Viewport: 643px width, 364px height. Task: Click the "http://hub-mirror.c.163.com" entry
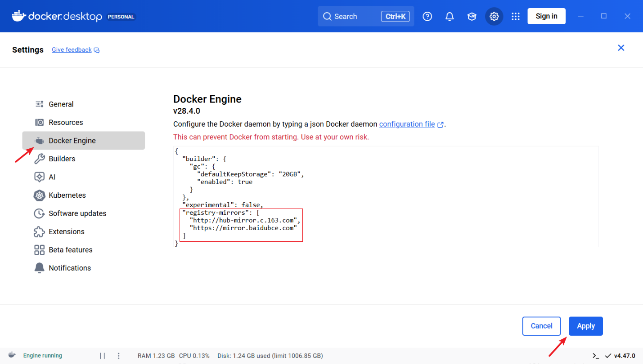245,220
